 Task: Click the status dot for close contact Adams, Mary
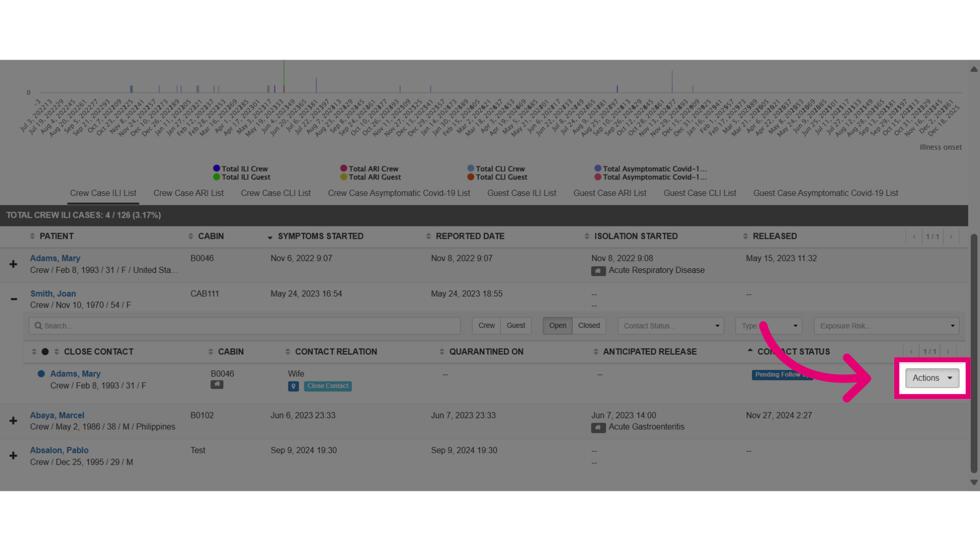click(41, 374)
